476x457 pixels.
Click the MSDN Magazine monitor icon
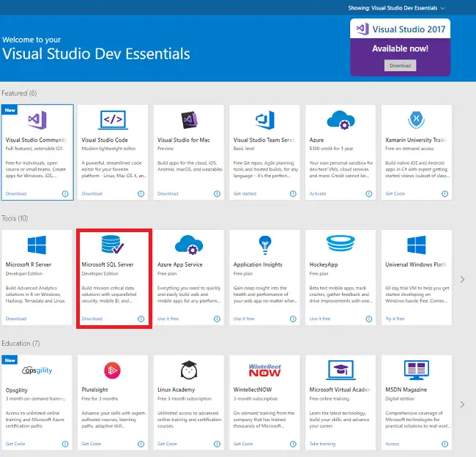click(417, 370)
